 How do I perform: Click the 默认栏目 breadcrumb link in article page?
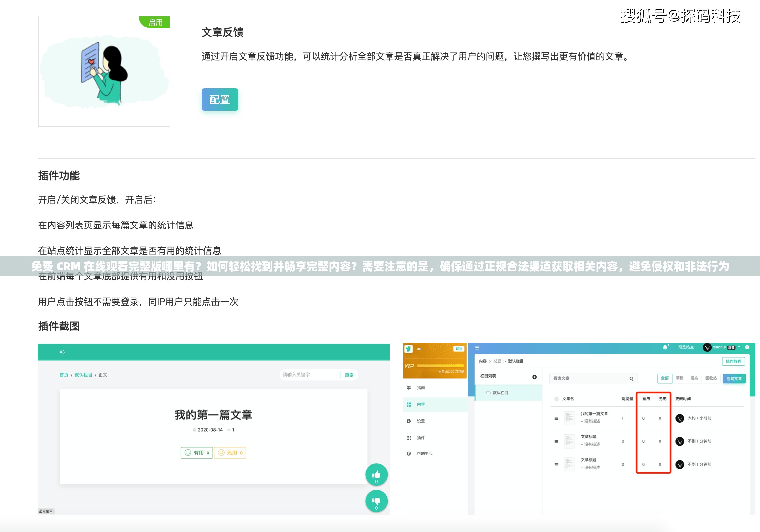[x=83, y=375]
